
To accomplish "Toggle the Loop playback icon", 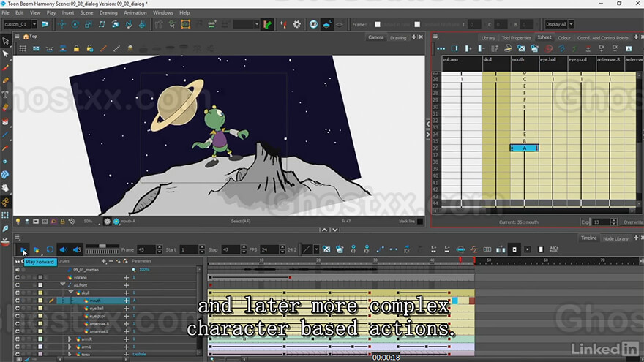I will point(50,249).
